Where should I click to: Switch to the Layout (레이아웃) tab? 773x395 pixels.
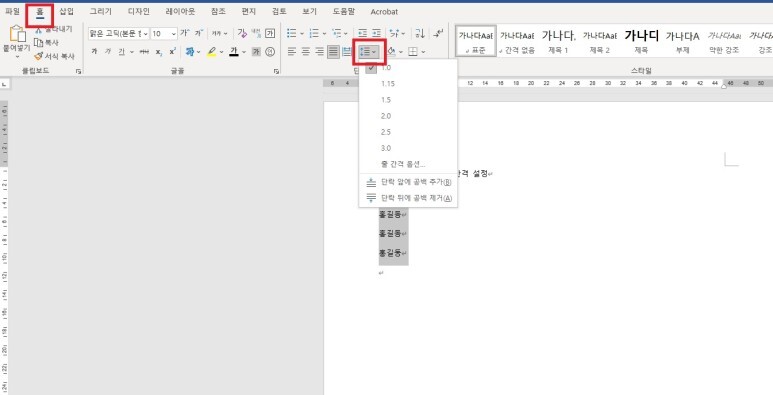pyautogui.click(x=180, y=11)
